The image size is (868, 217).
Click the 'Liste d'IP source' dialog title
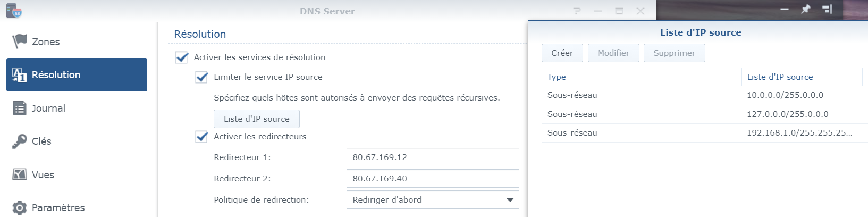[701, 32]
